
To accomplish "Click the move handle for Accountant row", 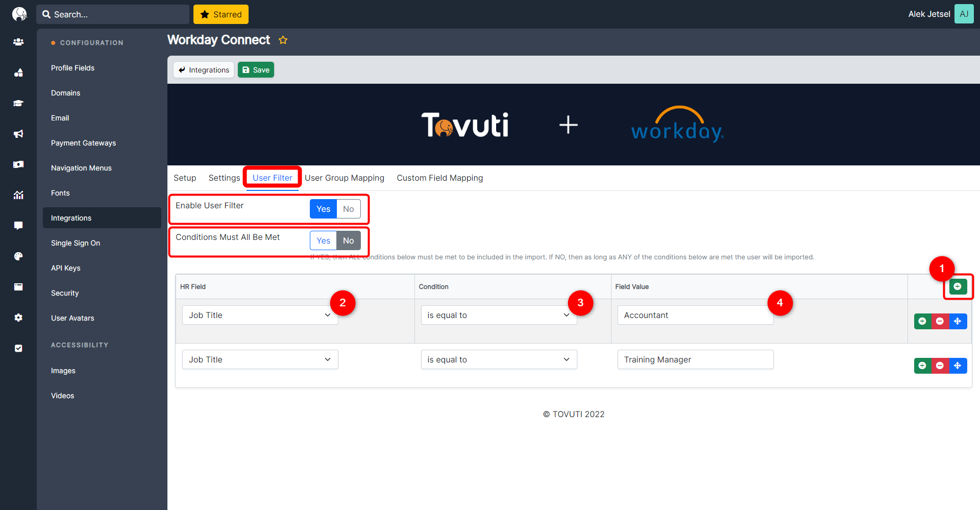I will pos(958,321).
